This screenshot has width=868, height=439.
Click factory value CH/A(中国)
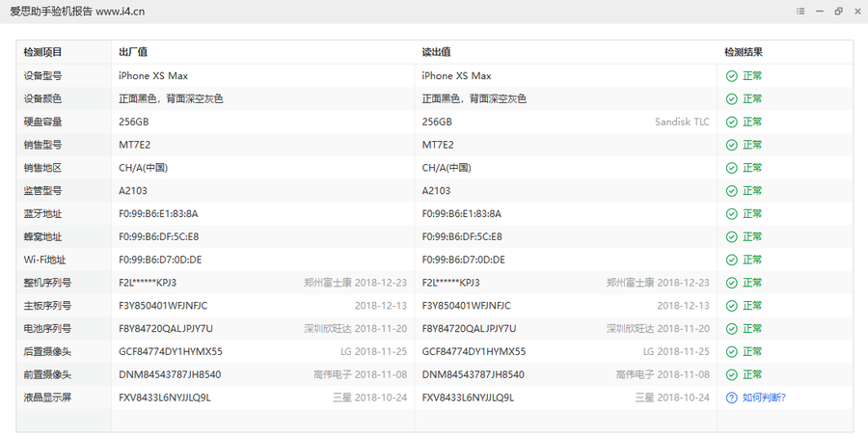tap(143, 168)
